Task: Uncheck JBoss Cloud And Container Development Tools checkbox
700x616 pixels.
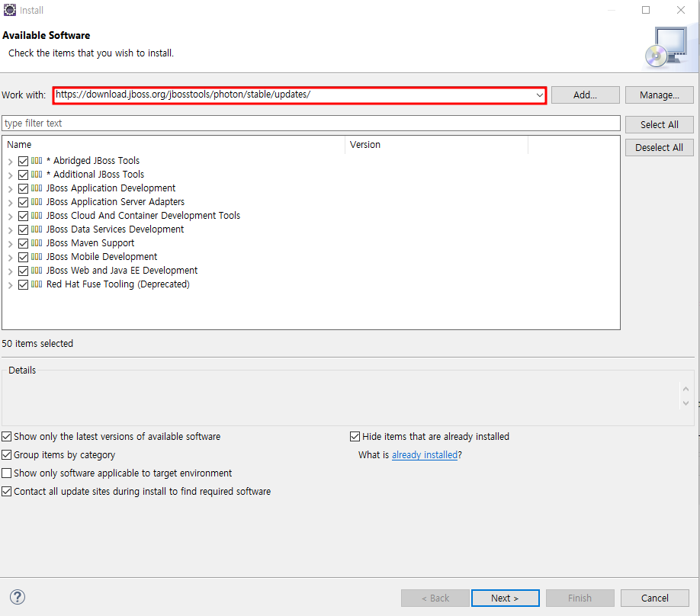Action: 23,216
